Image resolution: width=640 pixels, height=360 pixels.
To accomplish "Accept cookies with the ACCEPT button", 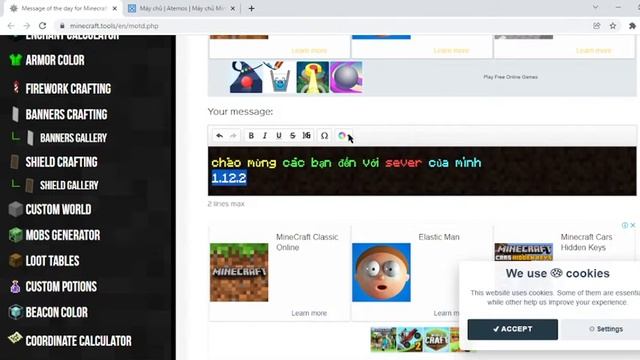I will point(513,329).
